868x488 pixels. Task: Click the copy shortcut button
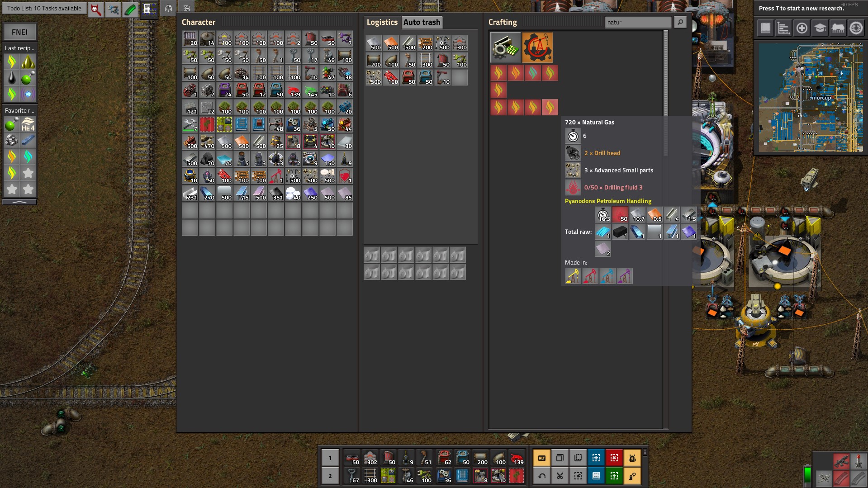(560, 458)
